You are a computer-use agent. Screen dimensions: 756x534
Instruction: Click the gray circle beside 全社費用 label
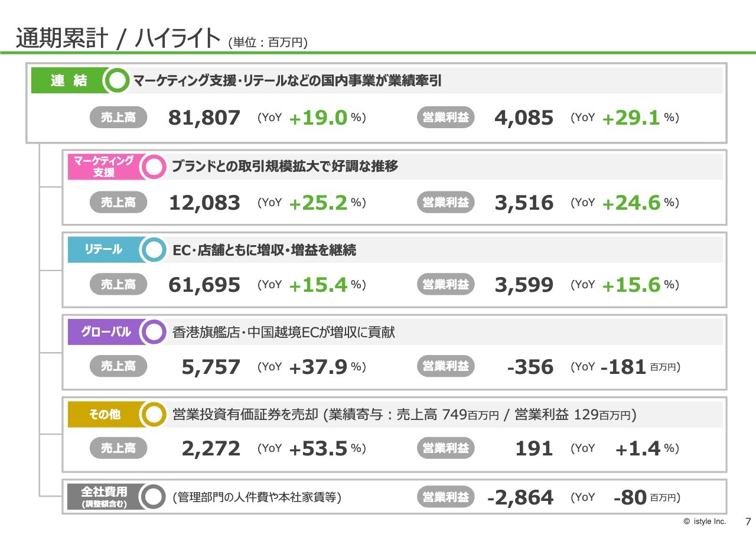pyautogui.click(x=154, y=497)
